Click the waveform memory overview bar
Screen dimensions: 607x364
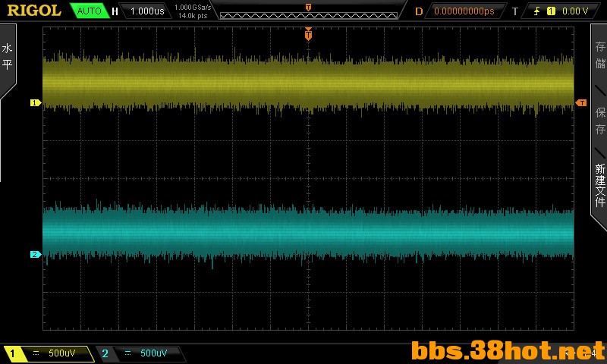click(x=309, y=15)
